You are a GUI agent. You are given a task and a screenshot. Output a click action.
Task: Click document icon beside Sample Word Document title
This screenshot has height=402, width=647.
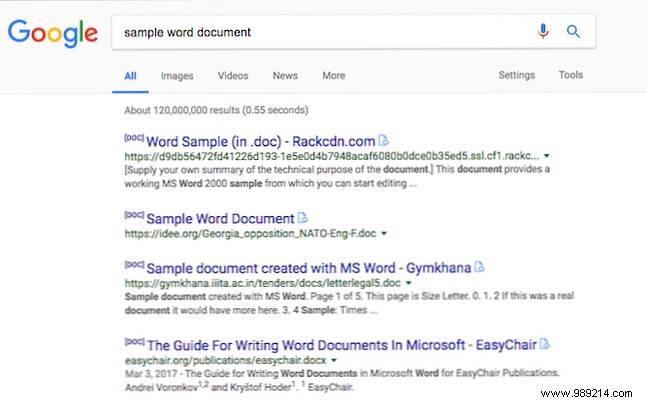[302, 218]
